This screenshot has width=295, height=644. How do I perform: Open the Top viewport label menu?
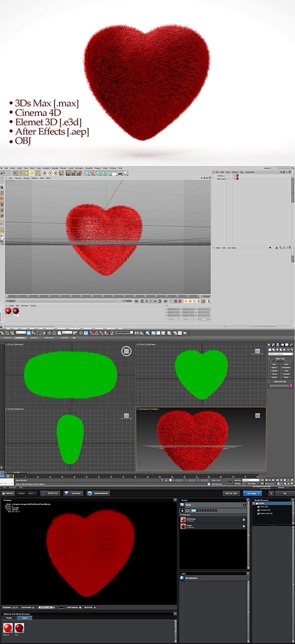[x=11, y=344]
